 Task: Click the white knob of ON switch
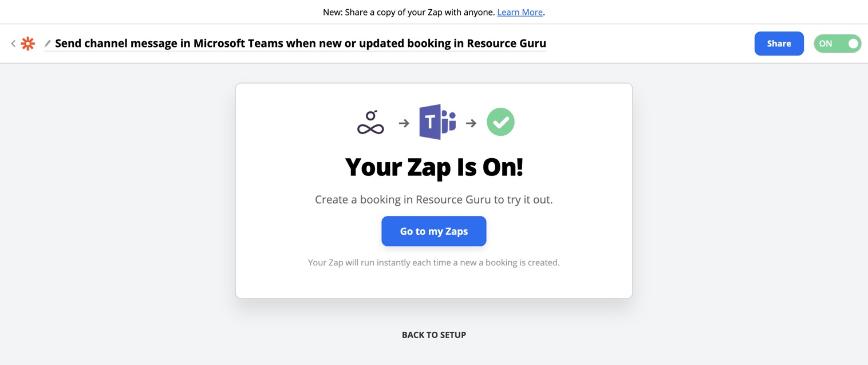tap(853, 44)
